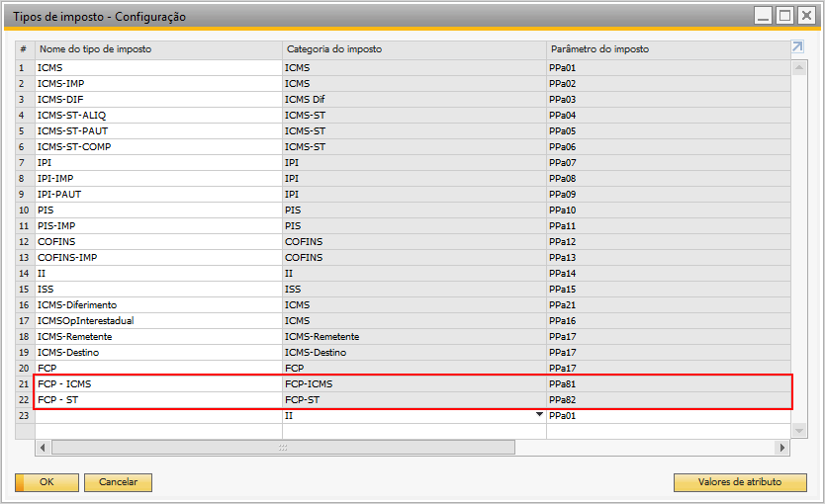
Task: Select the ICMS-ST-COMP row name
Action: click(x=158, y=146)
